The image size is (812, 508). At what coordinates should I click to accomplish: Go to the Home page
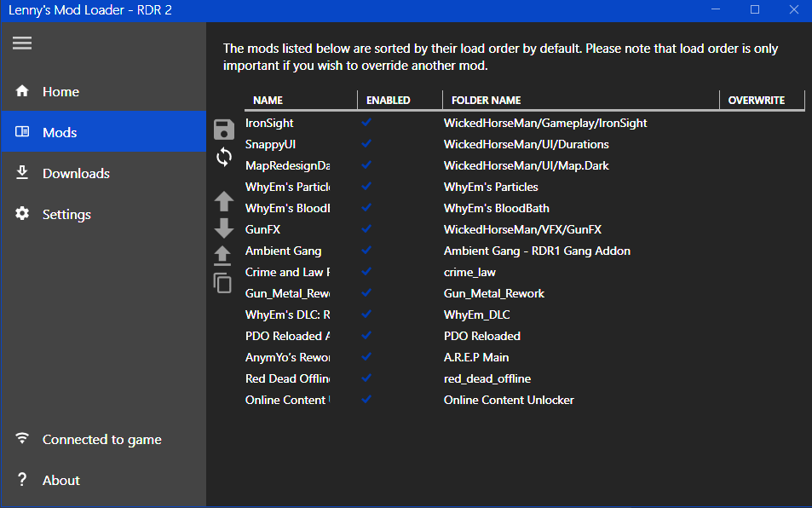click(x=104, y=91)
